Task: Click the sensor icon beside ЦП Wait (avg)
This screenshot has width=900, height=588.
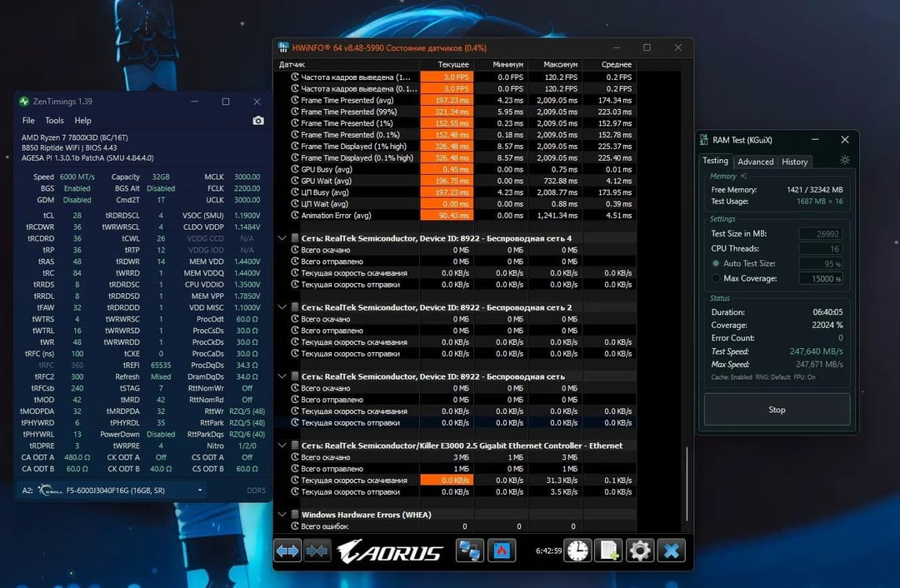Action: (295, 204)
